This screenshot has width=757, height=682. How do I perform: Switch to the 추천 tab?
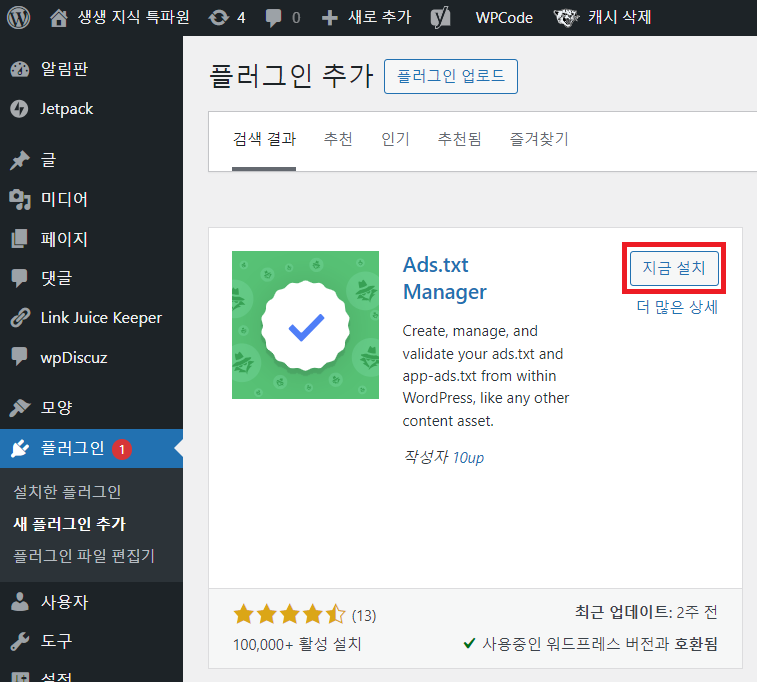tap(337, 139)
